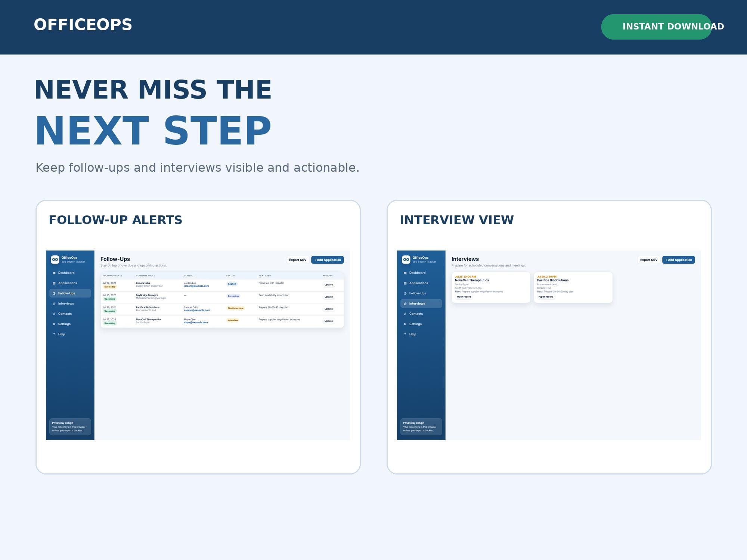Click Applications icon in Interview View sidebar
Screen dimensions: 747x560
click(405, 283)
